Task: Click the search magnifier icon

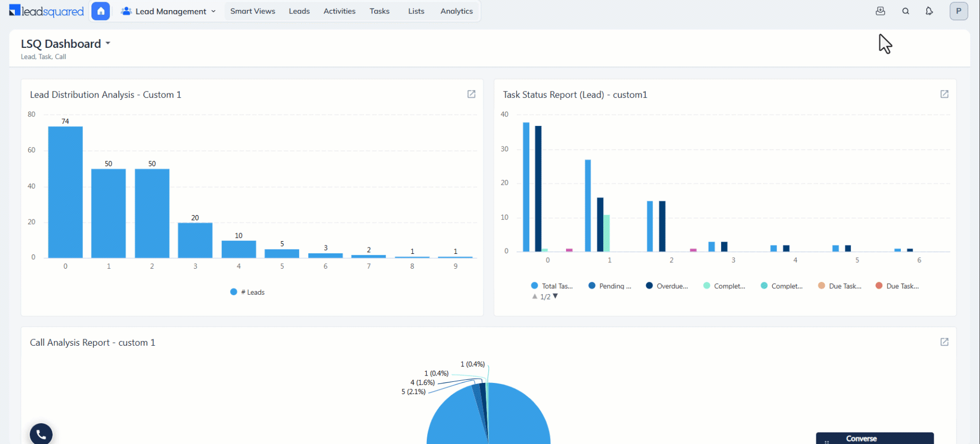Action: click(x=906, y=11)
